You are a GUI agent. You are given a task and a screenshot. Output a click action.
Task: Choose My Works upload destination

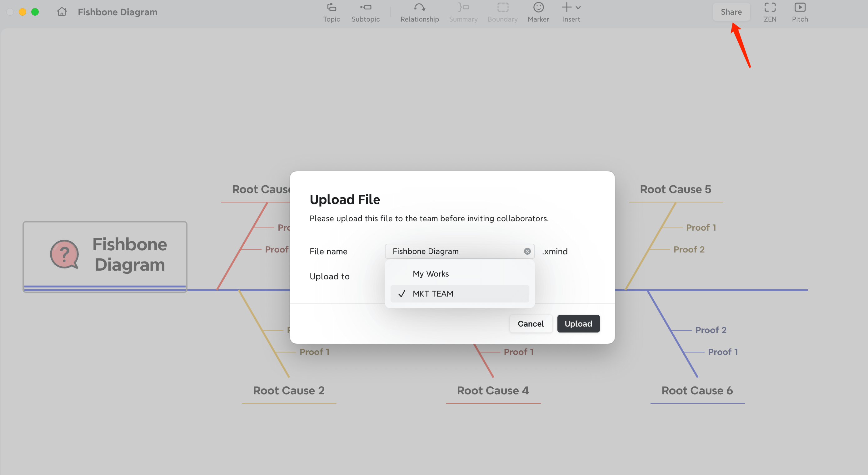430,274
